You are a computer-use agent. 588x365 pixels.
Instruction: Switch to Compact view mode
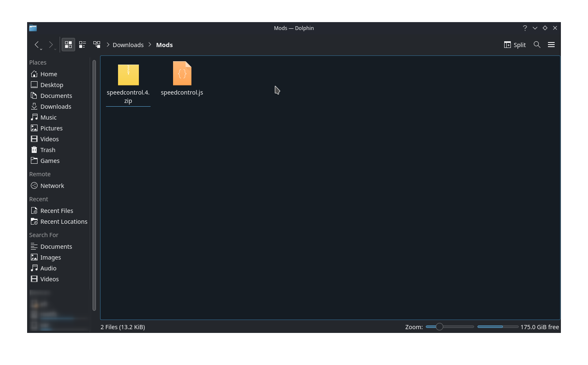[83, 45]
